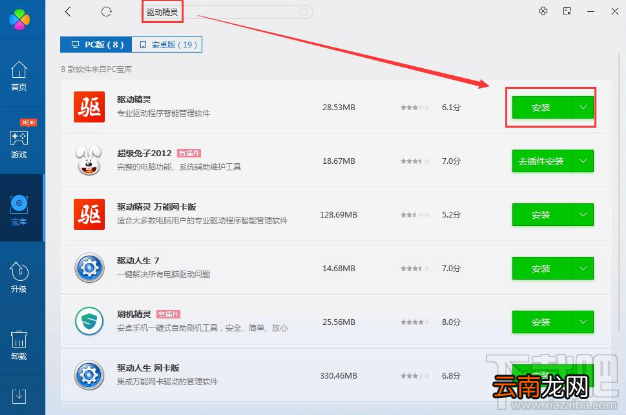Install 驱动精灵 with the 安装 button

(542, 107)
